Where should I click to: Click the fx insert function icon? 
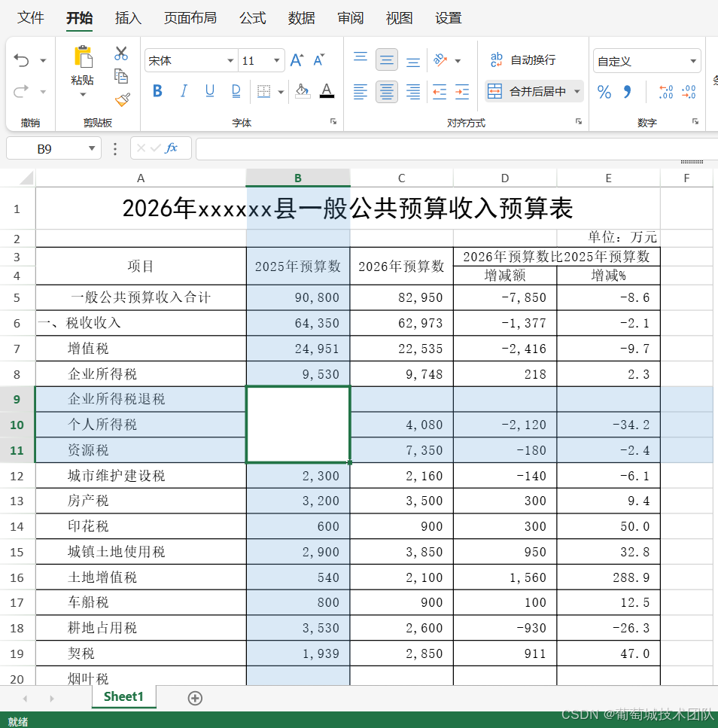click(x=172, y=148)
